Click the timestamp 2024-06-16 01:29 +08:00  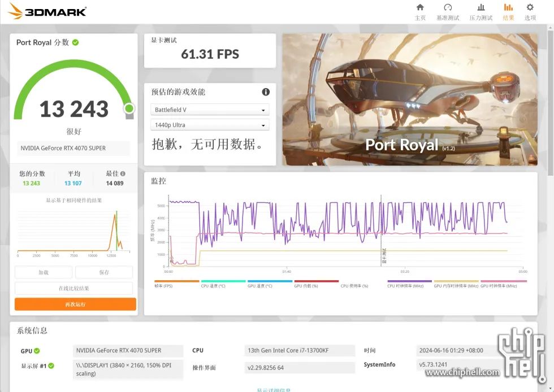(x=451, y=350)
